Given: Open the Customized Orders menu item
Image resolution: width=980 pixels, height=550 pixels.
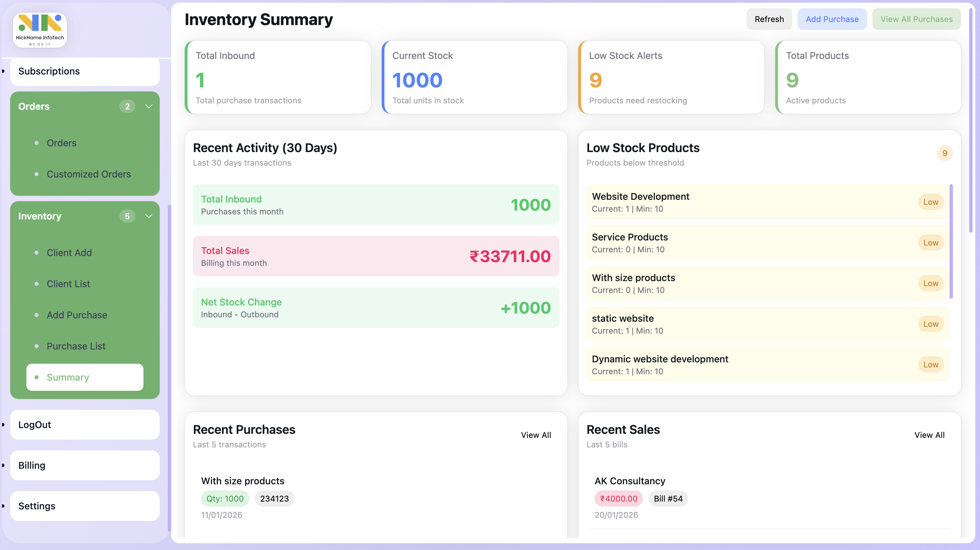Looking at the screenshot, I should (89, 174).
